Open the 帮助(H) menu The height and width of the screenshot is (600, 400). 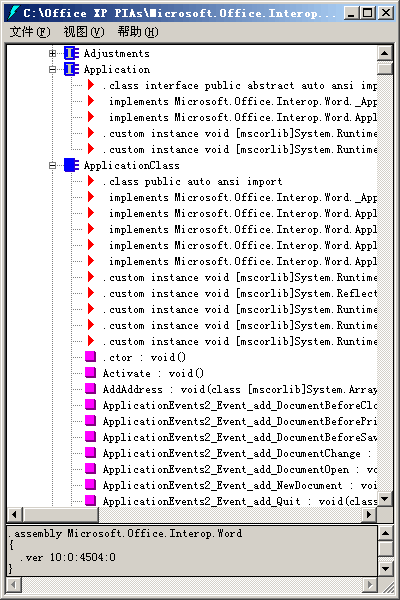[138, 32]
